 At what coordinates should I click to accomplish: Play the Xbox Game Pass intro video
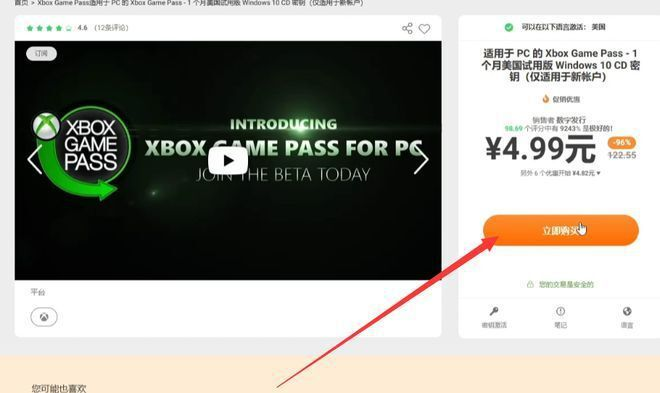click(x=228, y=160)
